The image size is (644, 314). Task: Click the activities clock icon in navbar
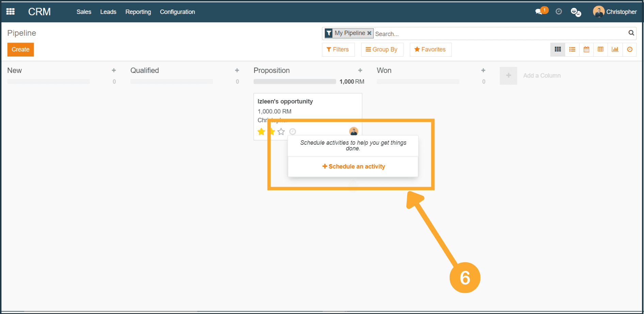(559, 12)
